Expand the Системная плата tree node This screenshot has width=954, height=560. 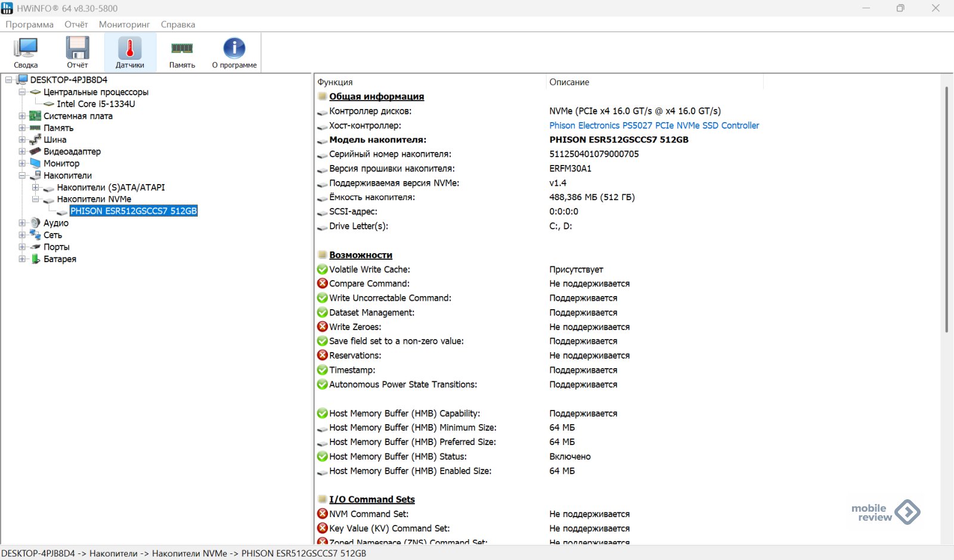point(22,116)
